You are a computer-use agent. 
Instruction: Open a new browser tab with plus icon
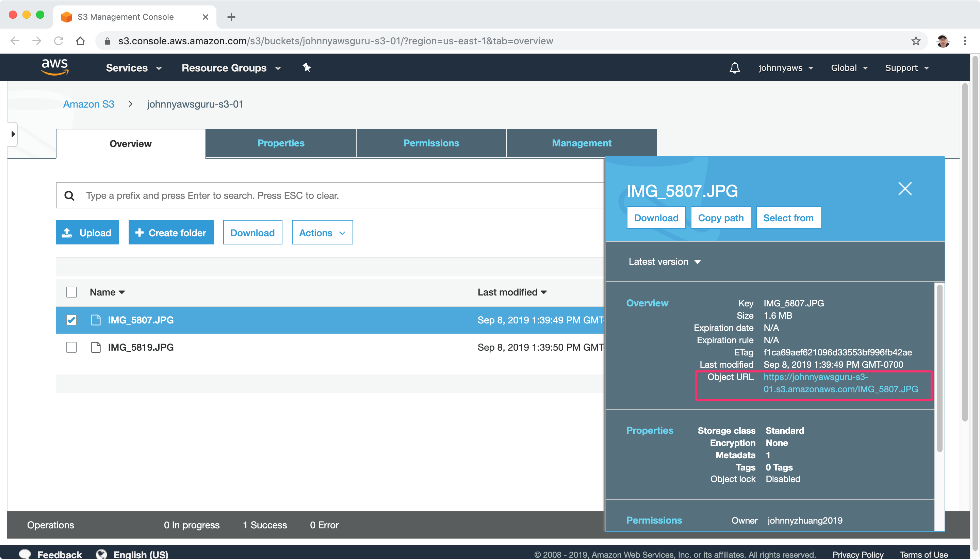click(x=231, y=17)
